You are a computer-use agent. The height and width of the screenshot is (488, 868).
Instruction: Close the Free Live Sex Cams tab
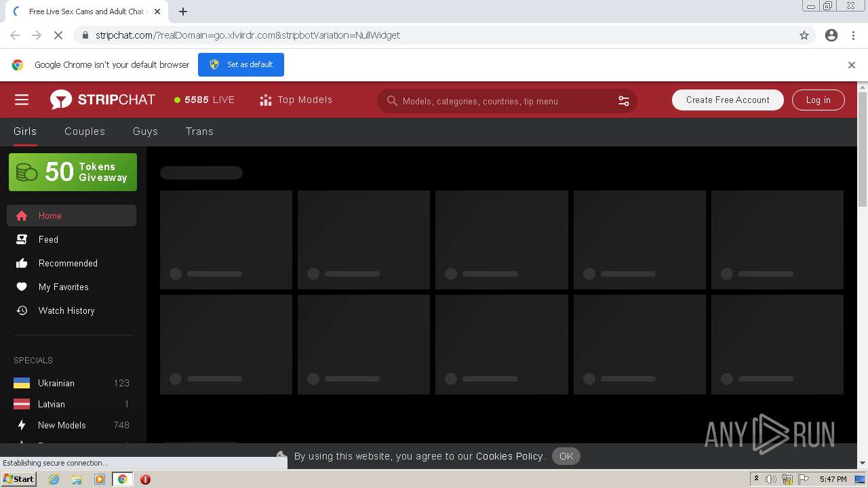pos(157,12)
